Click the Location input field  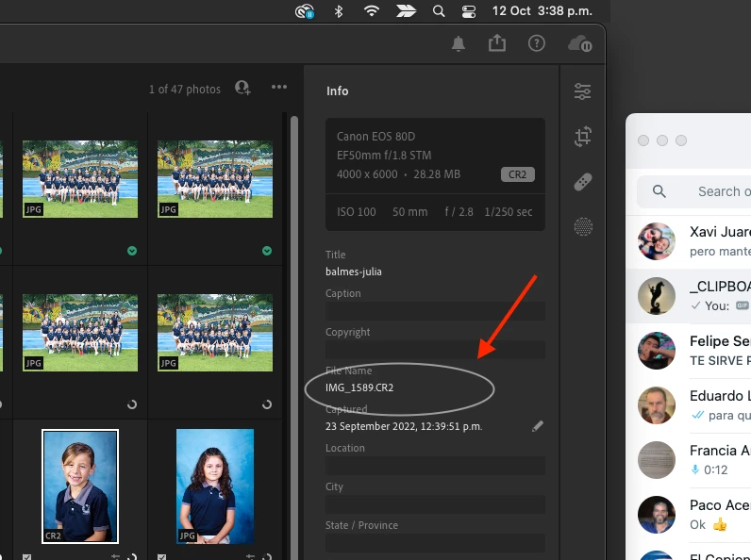(x=435, y=466)
